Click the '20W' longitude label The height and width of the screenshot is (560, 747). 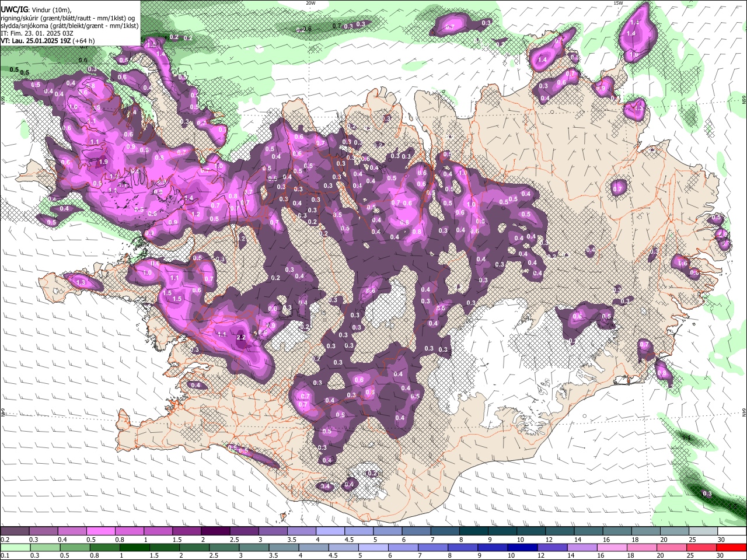[310, 3]
